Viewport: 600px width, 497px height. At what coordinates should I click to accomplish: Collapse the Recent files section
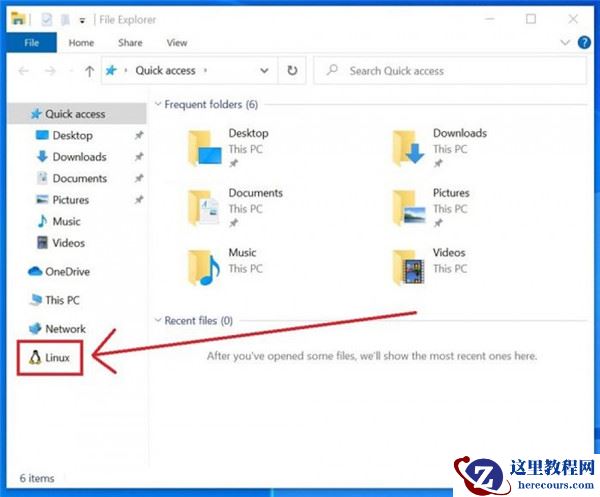click(x=158, y=320)
